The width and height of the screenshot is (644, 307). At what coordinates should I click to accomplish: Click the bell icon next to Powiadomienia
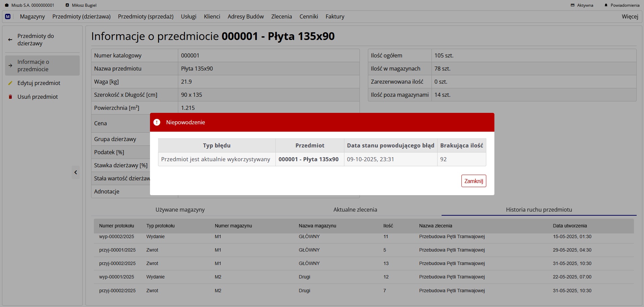click(x=606, y=5)
